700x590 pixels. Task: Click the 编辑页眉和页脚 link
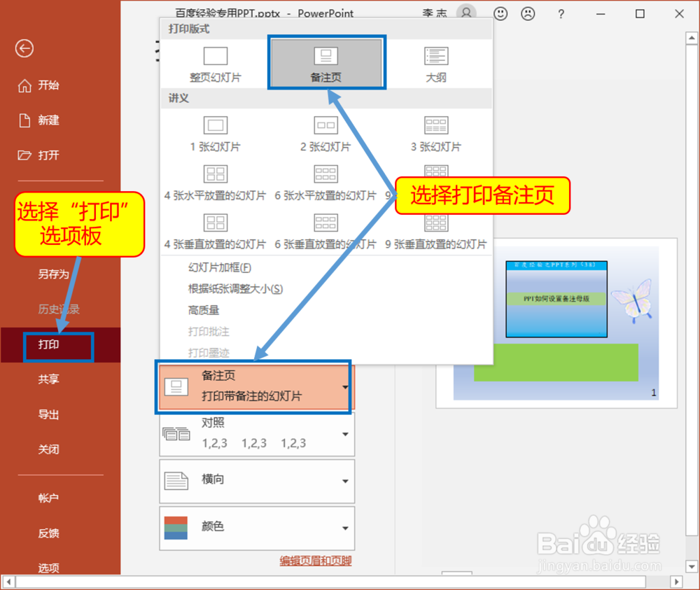(x=316, y=561)
